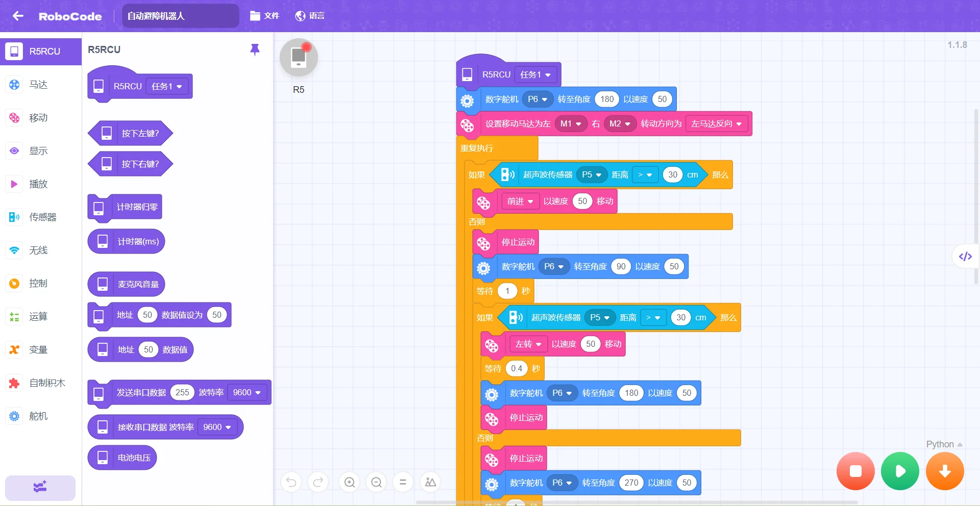Open the 无线 block category
980x506 pixels.
tap(41, 250)
